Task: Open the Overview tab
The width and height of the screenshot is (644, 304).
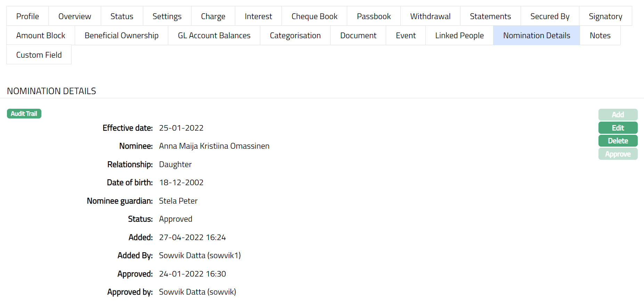Action: 74,16
